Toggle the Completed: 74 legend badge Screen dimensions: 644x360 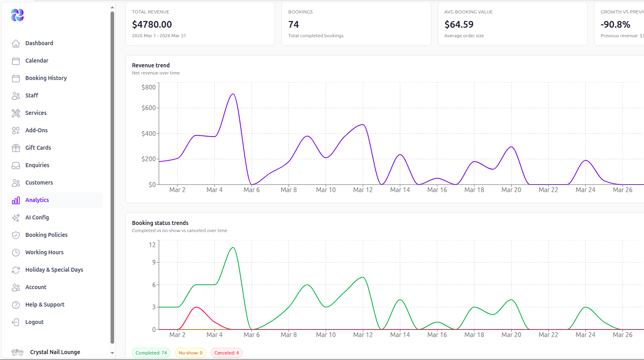(x=151, y=353)
